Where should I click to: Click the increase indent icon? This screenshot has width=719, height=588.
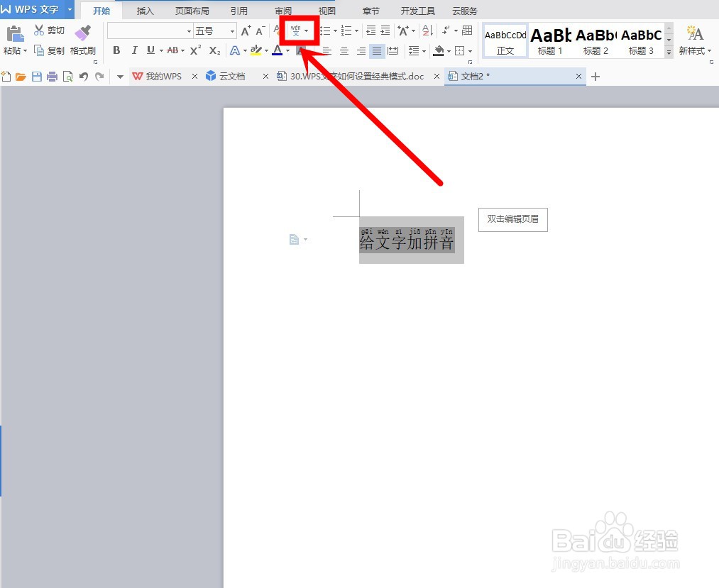(x=385, y=30)
